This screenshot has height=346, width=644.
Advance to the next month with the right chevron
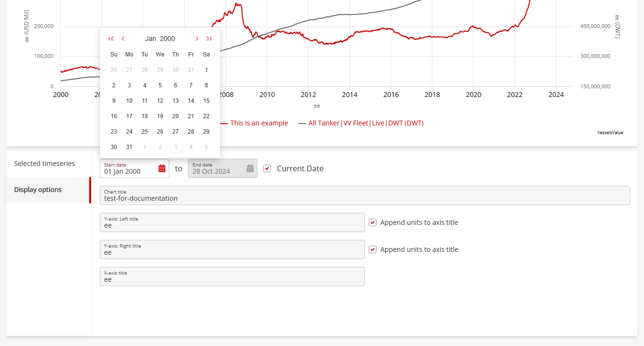pyautogui.click(x=197, y=39)
